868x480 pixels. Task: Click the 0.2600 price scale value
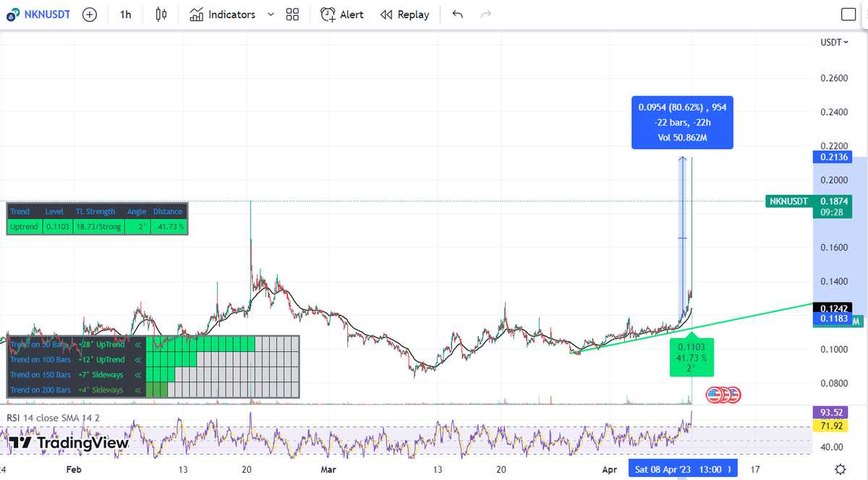(833, 78)
